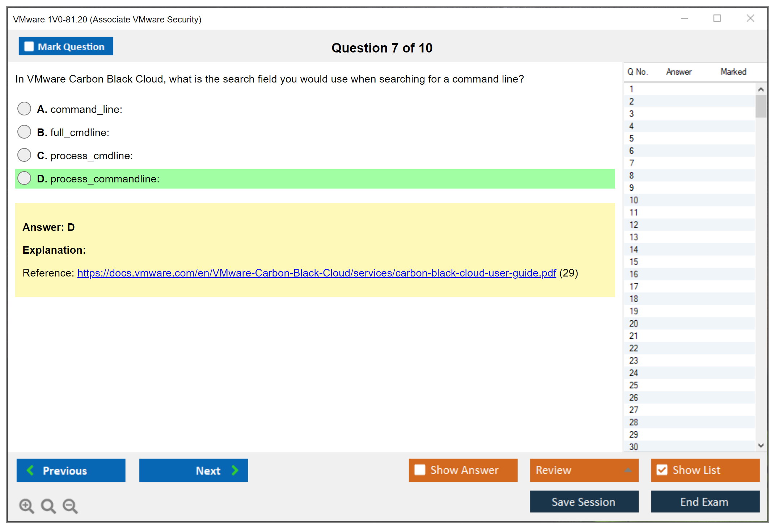The height and width of the screenshot is (532, 778).
Task: Toggle the Show Answer checkbox
Action: [420, 470]
